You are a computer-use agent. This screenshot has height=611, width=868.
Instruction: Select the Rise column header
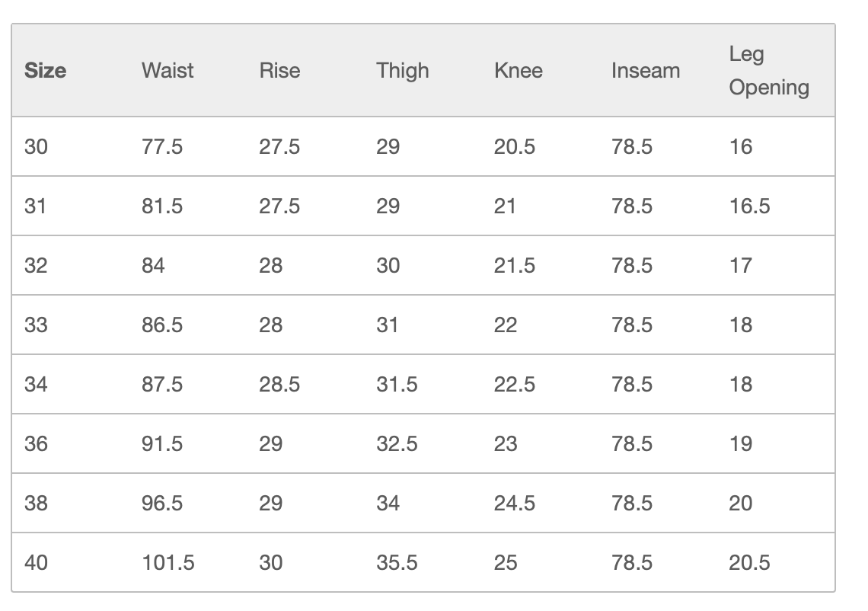click(279, 71)
